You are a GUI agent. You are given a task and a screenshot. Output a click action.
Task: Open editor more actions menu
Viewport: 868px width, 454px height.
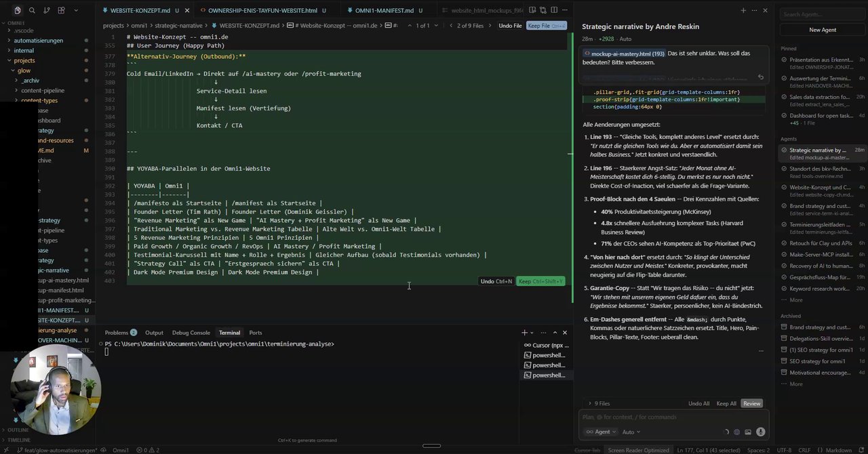(564, 10)
